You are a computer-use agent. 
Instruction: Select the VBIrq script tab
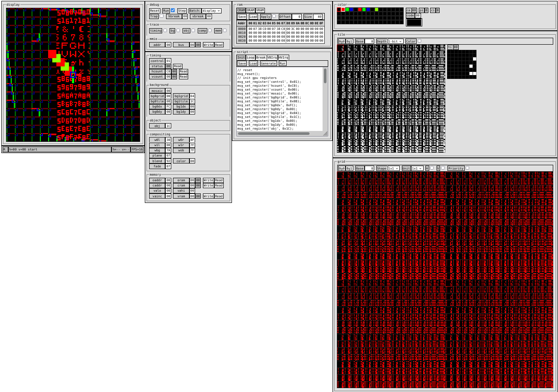coord(272,57)
